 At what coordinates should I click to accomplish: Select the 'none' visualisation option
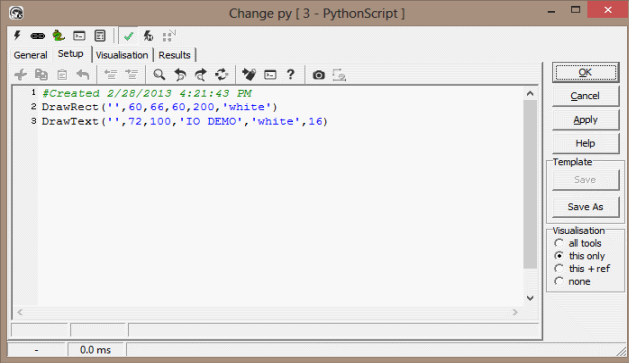point(572,282)
